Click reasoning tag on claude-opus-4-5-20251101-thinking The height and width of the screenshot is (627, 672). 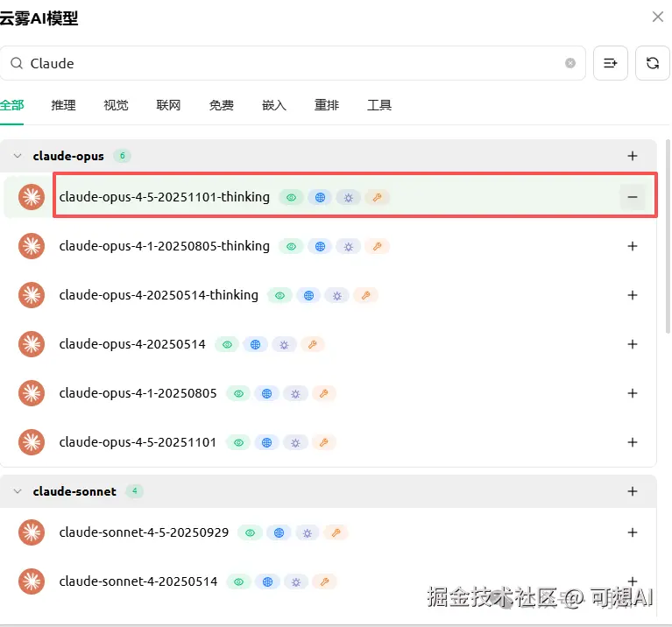(349, 197)
